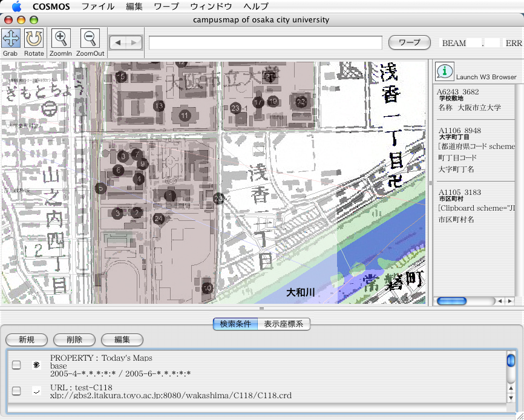Click map marker 23-2
Image resolution: width=524 pixels, height=420 pixels.
pyautogui.click(x=219, y=199)
